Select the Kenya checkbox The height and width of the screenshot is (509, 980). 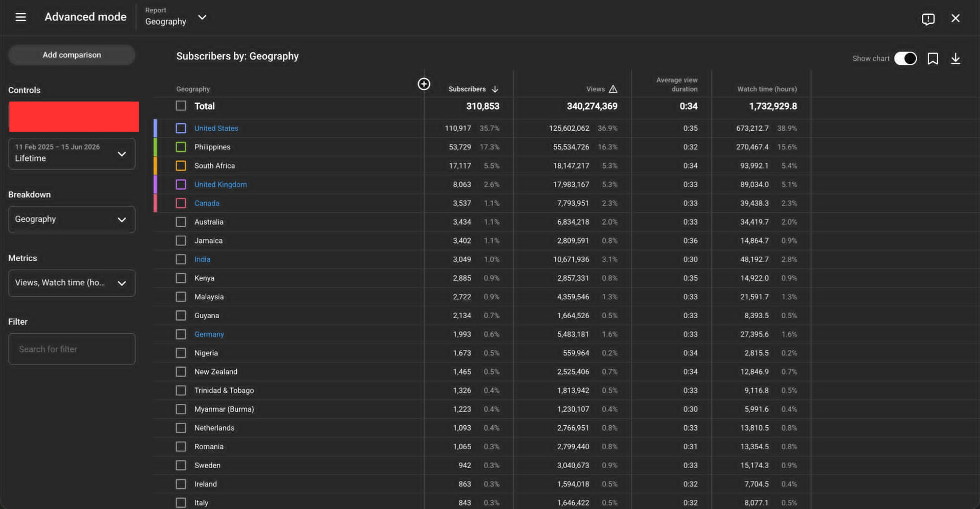pyautogui.click(x=181, y=278)
